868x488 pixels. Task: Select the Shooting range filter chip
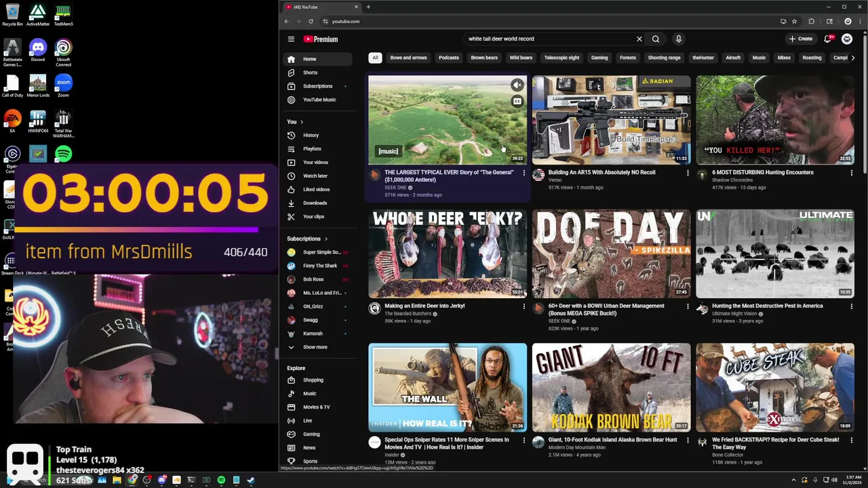(x=664, y=58)
